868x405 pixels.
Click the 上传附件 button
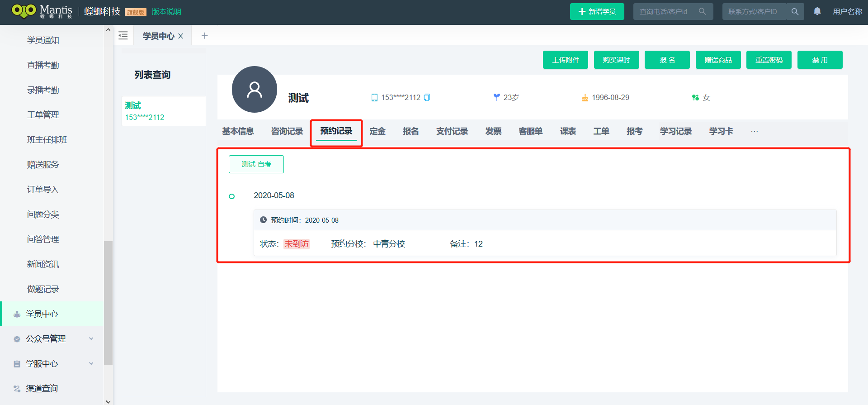tap(566, 60)
